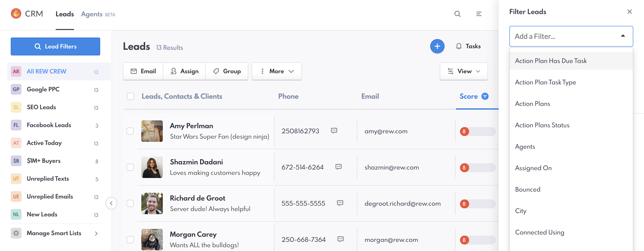Click the AR badge for All REW CREW
The width and height of the screenshot is (644, 251).
pos(16,71)
